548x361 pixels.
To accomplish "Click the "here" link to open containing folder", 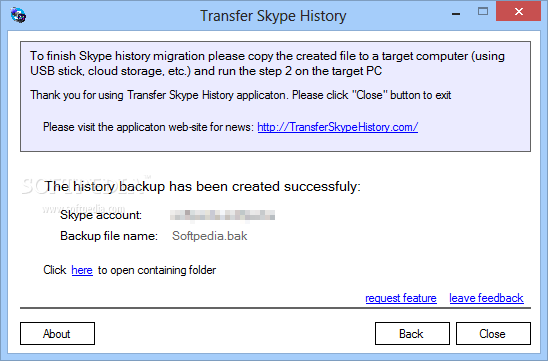I will click(82, 270).
